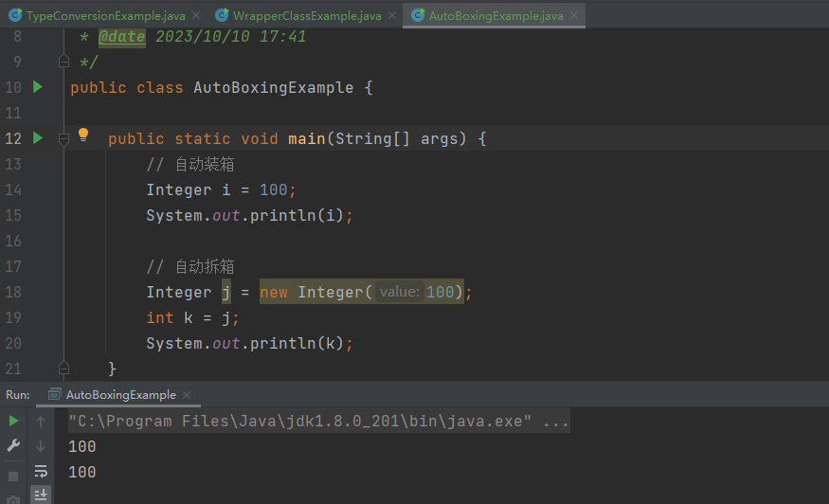Run main method from line 12 gutter arrow
Image resolution: width=829 pixels, height=504 pixels.
coord(38,138)
